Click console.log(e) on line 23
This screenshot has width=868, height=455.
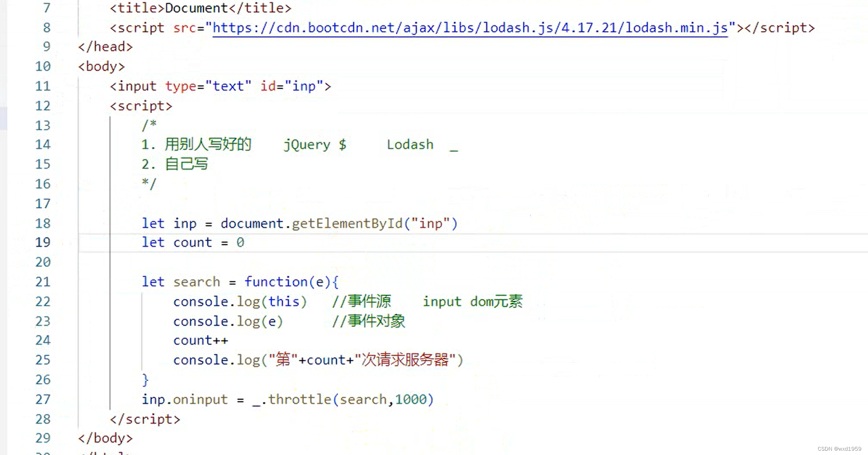point(228,322)
